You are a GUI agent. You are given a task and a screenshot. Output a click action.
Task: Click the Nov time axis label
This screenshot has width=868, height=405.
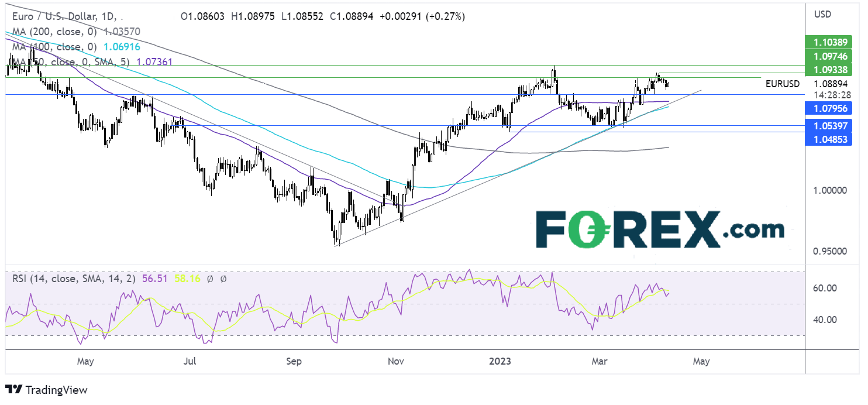pyautogui.click(x=397, y=362)
